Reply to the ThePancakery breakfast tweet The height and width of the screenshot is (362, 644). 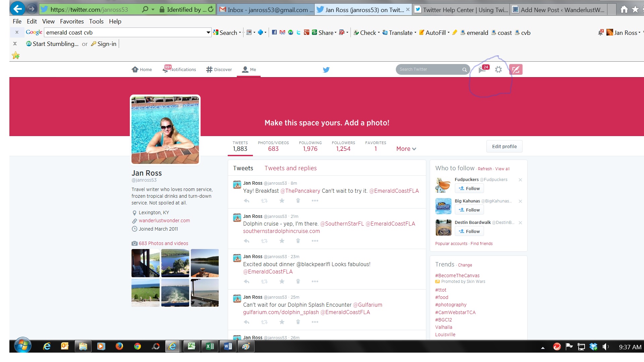click(247, 200)
